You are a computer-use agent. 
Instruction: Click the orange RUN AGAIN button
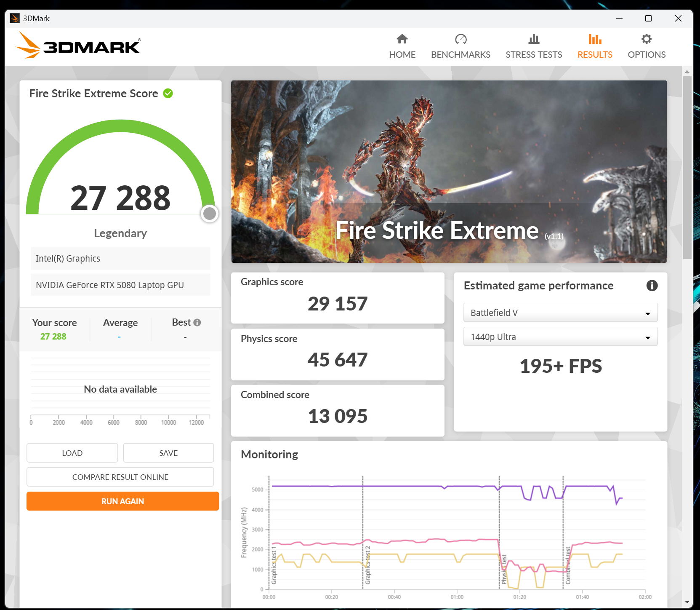pyautogui.click(x=122, y=501)
